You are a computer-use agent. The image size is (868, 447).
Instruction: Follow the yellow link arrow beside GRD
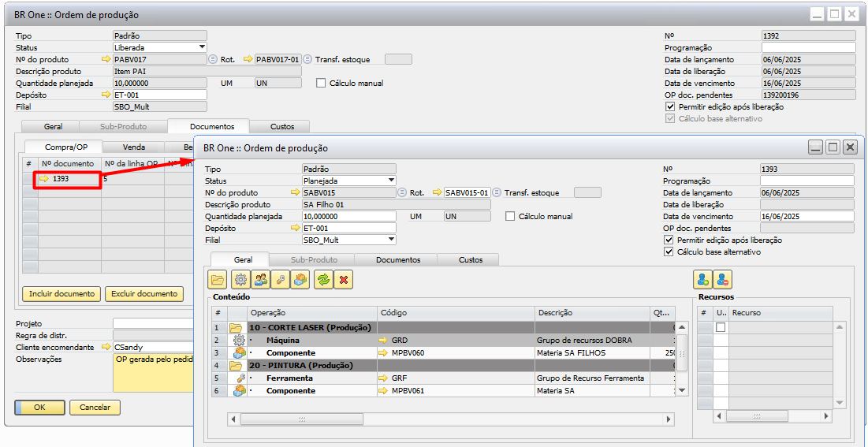tap(383, 340)
